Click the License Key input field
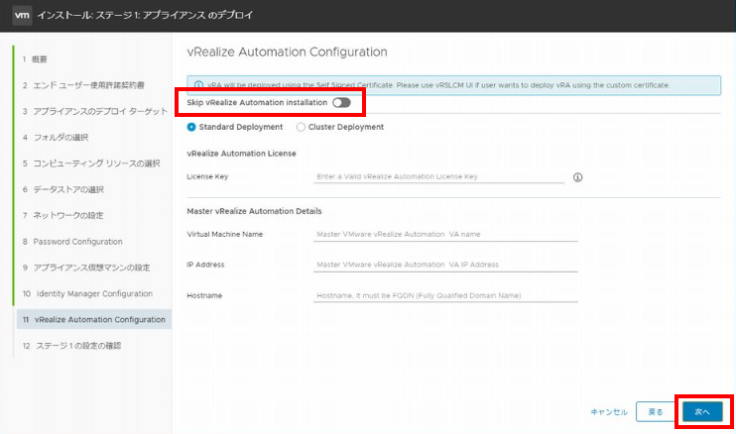 coord(439,177)
